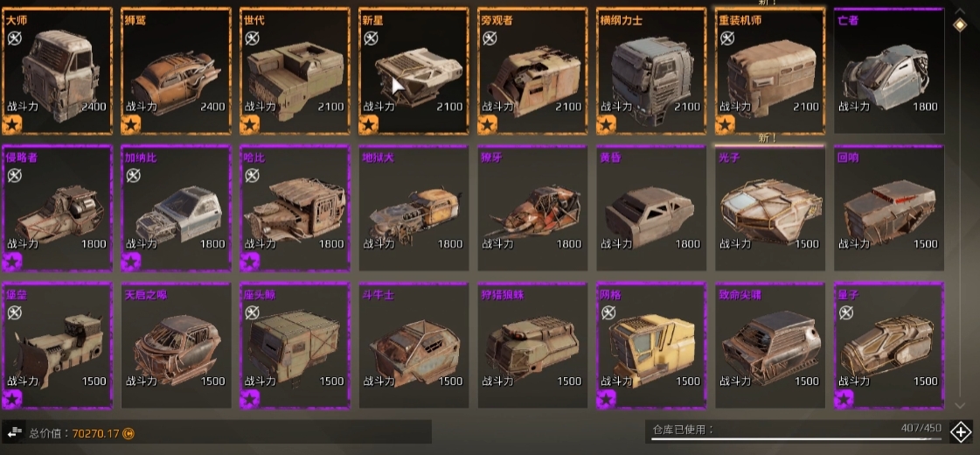980x455 pixels.
Task: Select the 致命尖啸 cabin card
Action: tap(767, 346)
